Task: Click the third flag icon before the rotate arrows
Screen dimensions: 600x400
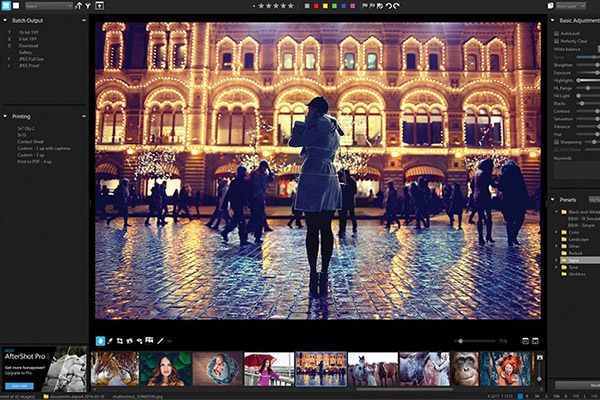Action: click(x=380, y=6)
